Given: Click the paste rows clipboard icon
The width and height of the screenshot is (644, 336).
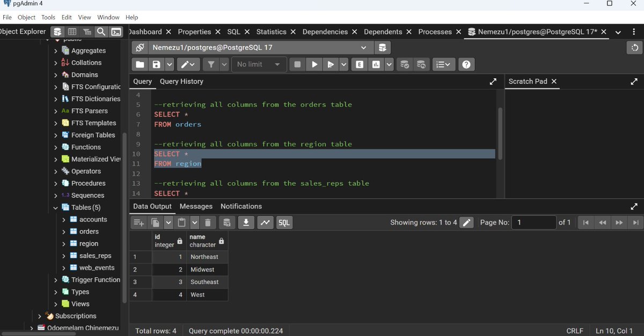Looking at the screenshot, I should tap(181, 222).
